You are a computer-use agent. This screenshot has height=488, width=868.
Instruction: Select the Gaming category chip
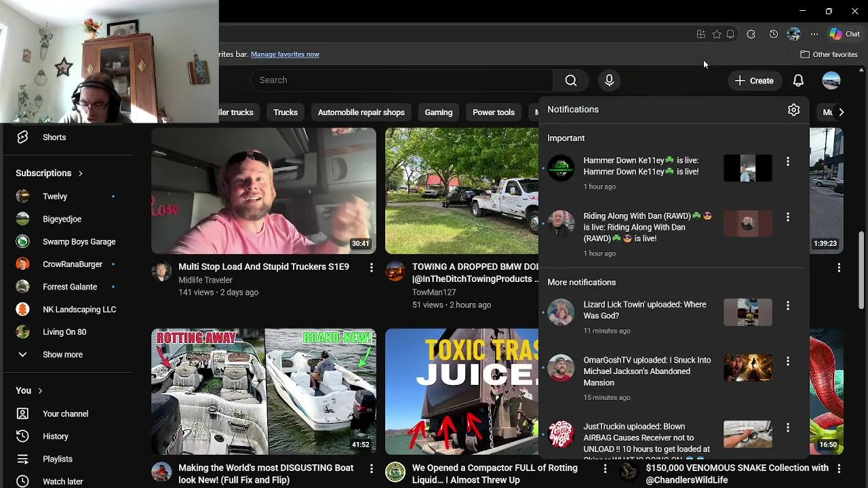tap(438, 113)
